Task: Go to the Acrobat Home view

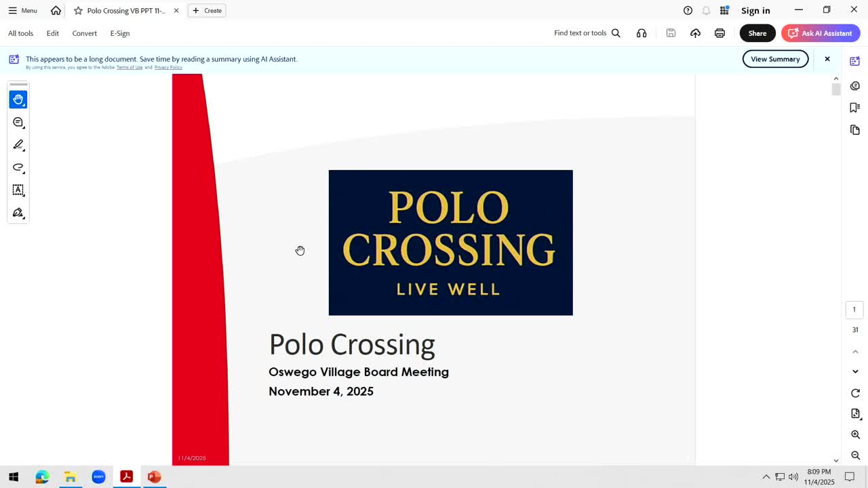Action: [x=56, y=10]
